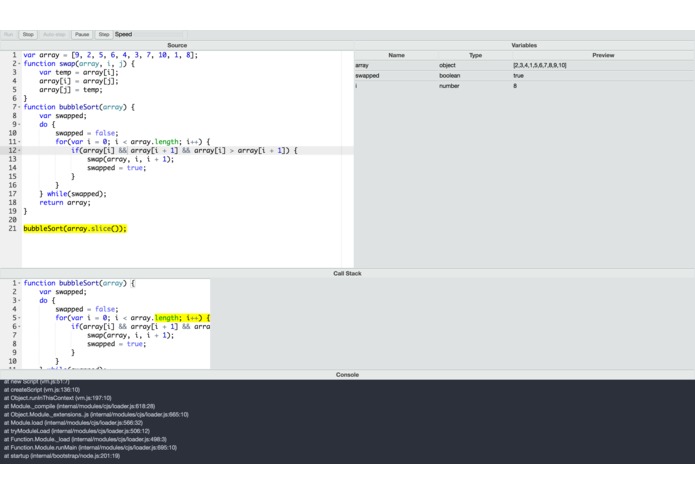Click console line 'at Function.Module.runMain'
The width and height of the screenshot is (695, 494).
pos(90,447)
